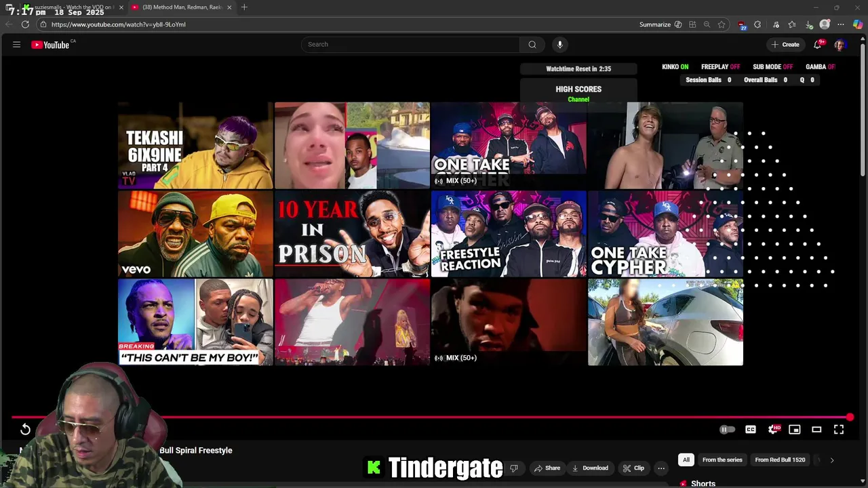
Task: Click the HIGH SCORES Channel link
Action: tap(578, 100)
